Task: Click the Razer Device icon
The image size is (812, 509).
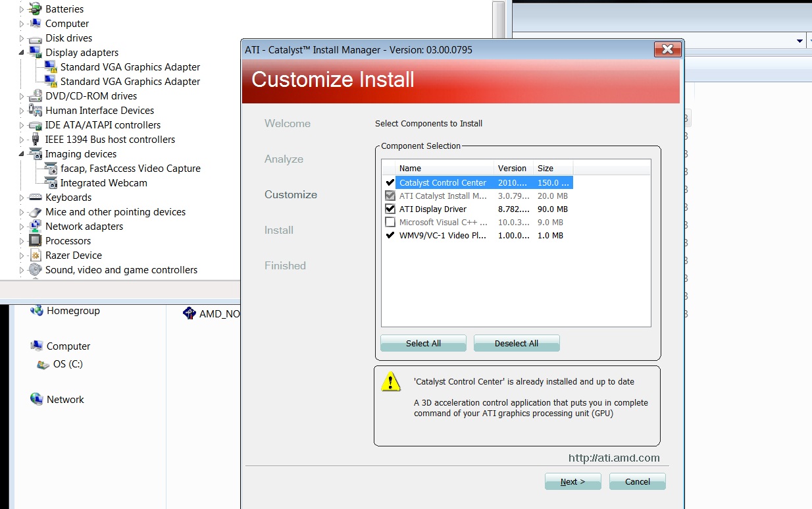Action: [x=35, y=255]
